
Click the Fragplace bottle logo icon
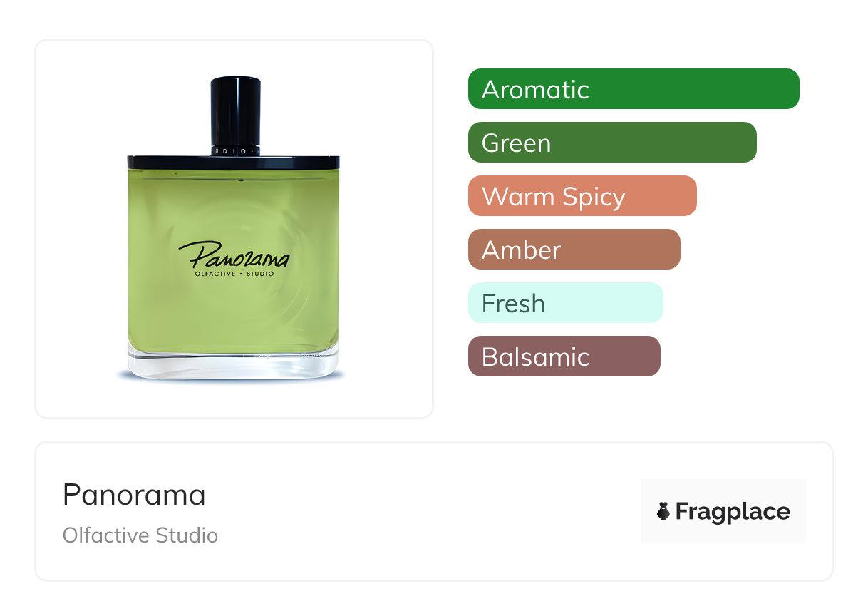663,511
